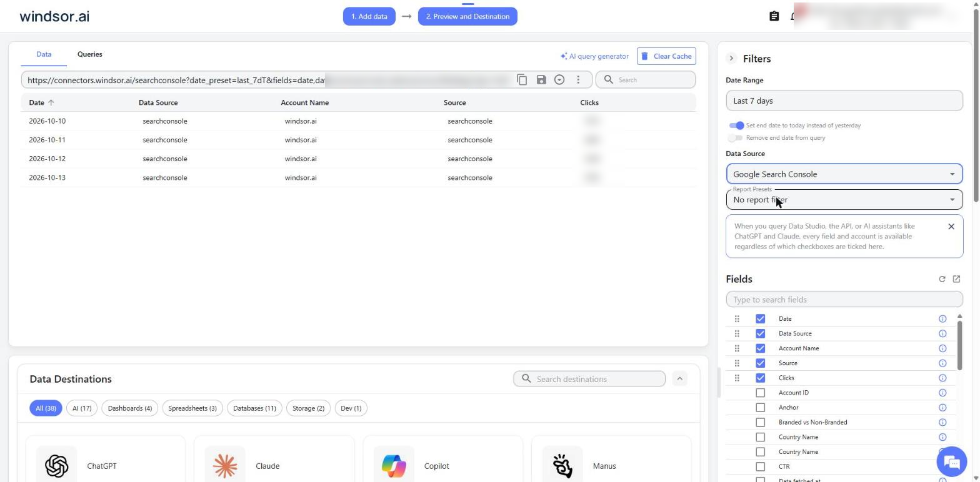
Task: Filter destinations by Databases (11)
Action: pos(254,408)
